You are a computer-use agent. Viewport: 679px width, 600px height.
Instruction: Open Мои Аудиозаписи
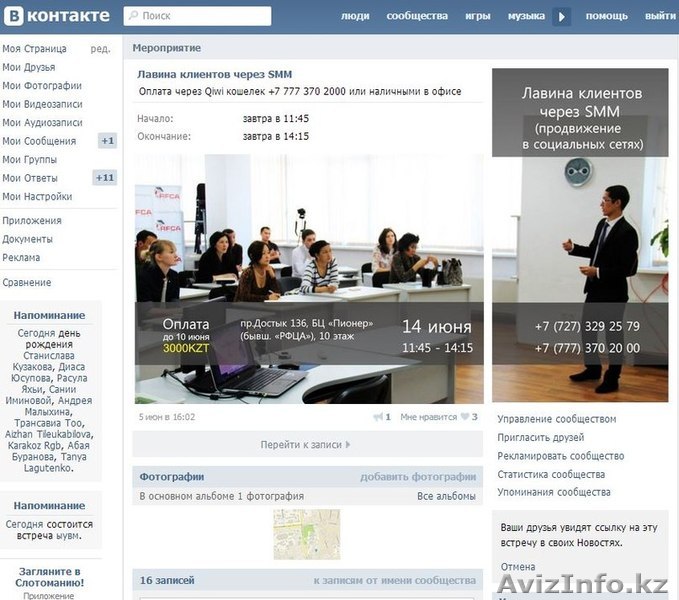42,123
